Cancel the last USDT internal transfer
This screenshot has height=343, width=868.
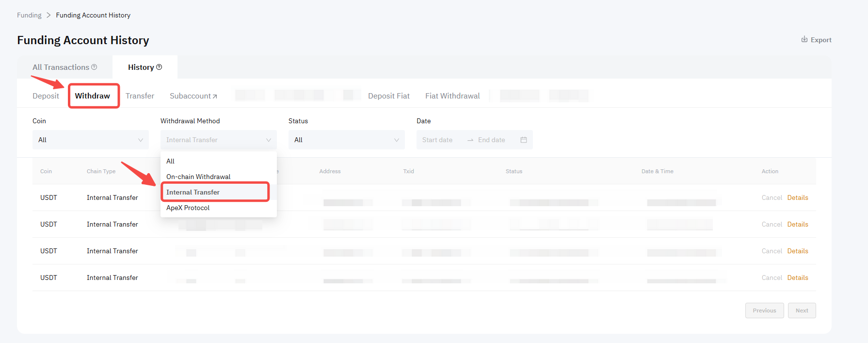click(x=772, y=278)
